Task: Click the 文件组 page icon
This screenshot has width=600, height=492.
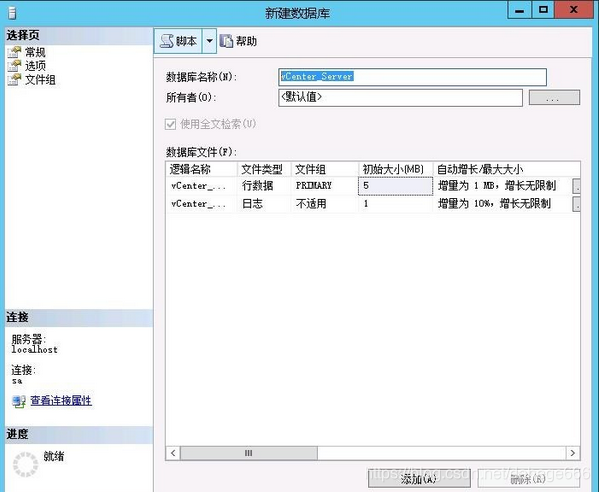Action: tap(15, 80)
